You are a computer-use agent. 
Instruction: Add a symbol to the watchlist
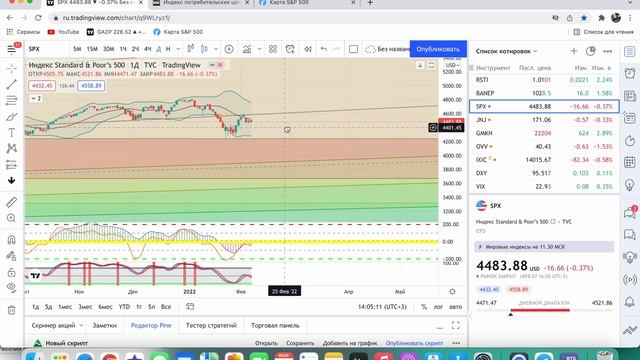coord(574,51)
